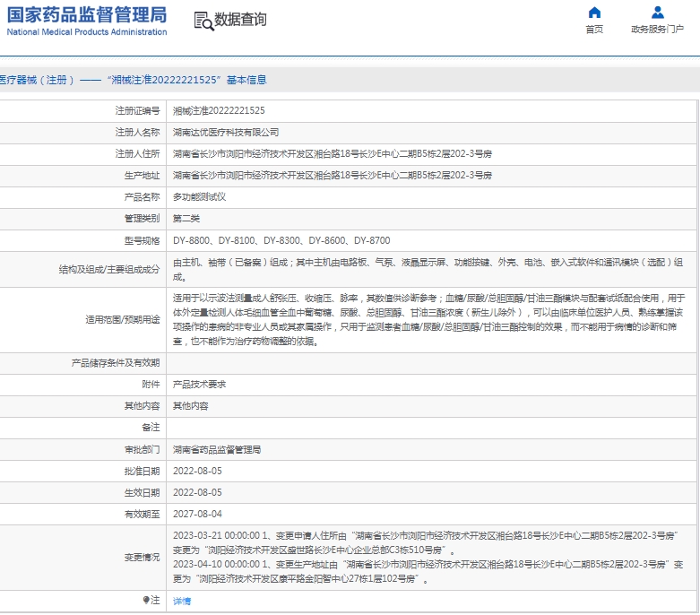This screenshot has height=615, width=700.
Task: Click the 生效日期 value 2022-08-05
Action: tap(197, 492)
